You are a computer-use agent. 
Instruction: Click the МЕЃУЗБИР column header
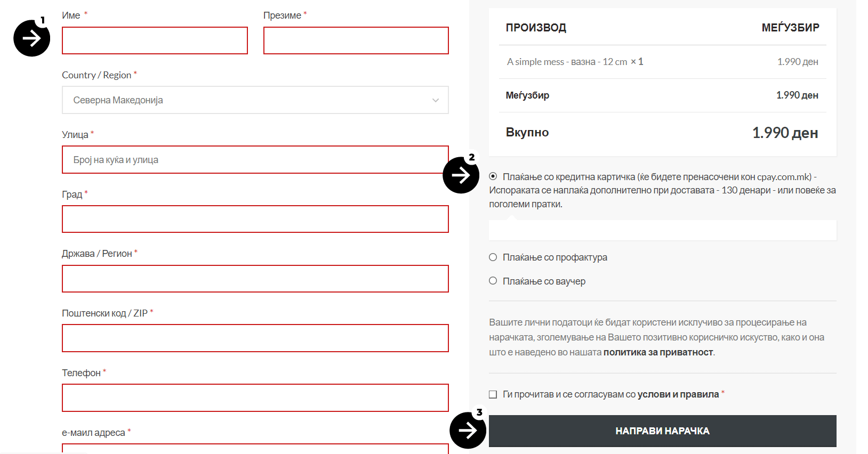coord(790,28)
